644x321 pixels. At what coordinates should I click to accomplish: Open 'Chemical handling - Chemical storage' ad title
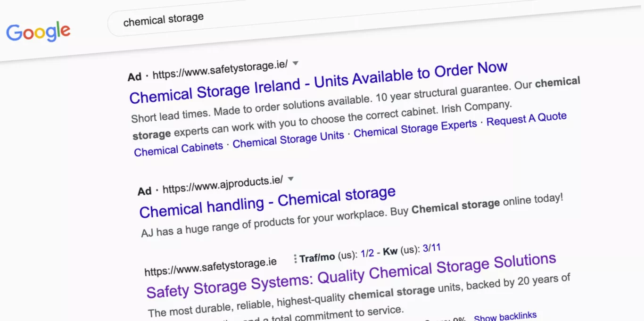pos(267,202)
